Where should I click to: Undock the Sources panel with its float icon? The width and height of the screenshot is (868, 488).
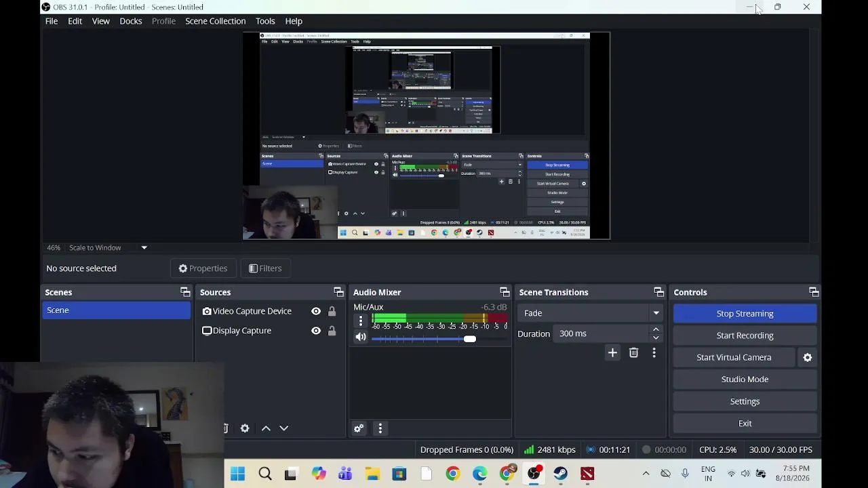tap(338, 292)
